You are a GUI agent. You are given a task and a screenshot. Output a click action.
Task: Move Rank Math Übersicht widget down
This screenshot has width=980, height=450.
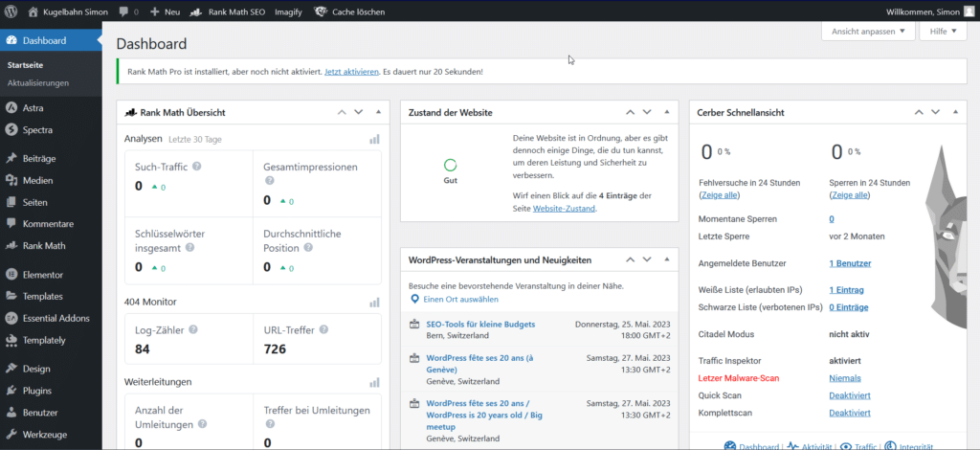[358, 113]
